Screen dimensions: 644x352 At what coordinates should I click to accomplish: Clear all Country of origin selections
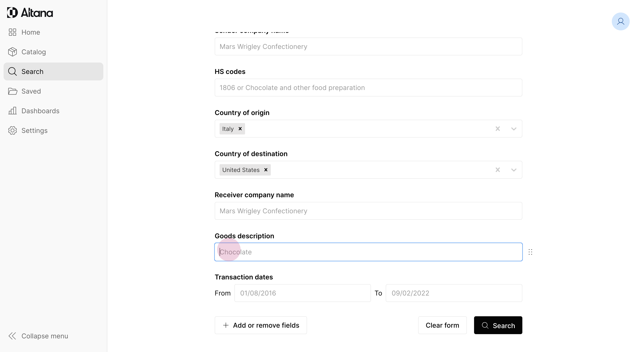[x=498, y=129]
